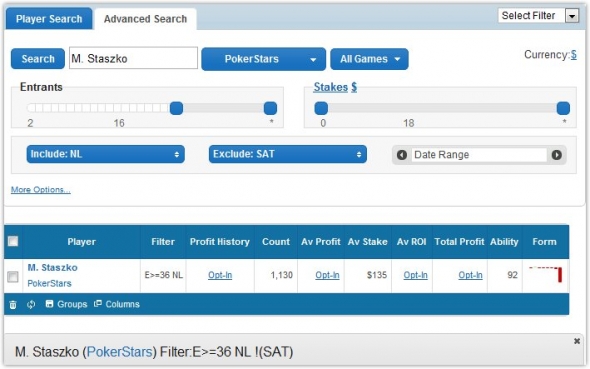Open the Select Filter dropdown
The image size is (590, 369).
point(538,16)
